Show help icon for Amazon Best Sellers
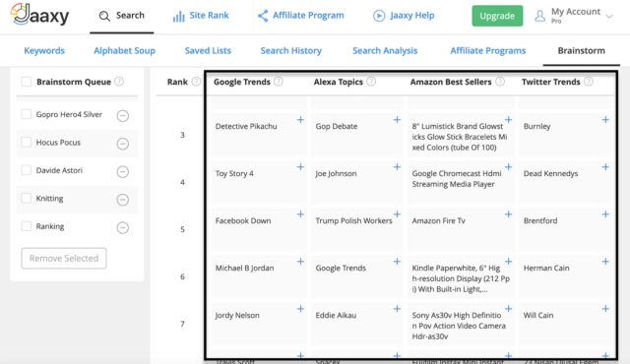Screen dimensions: 630x364 pos(500,82)
